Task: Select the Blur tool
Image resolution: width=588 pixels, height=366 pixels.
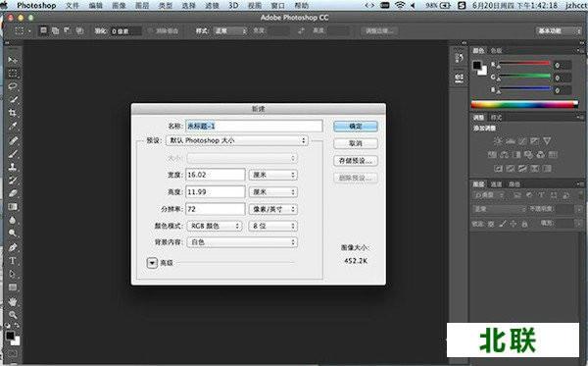Action: tap(13, 221)
